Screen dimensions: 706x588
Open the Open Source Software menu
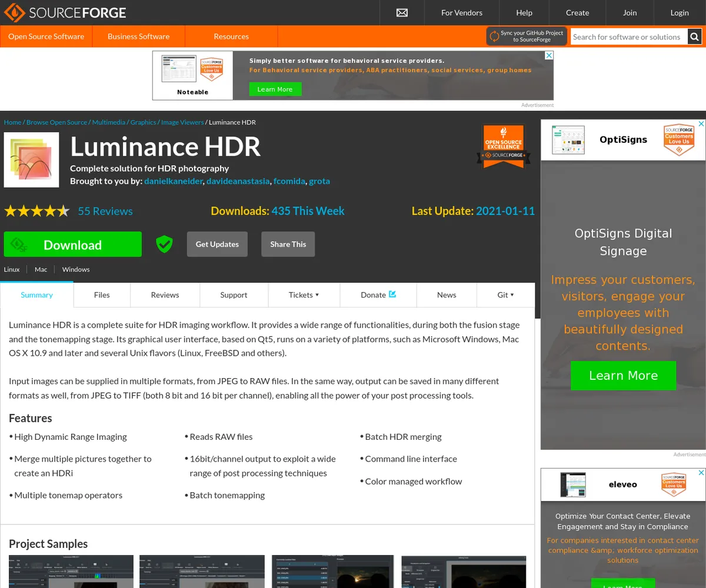pos(46,36)
